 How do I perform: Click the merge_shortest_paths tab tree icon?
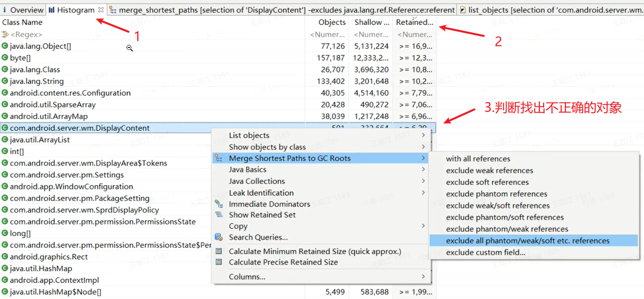pyautogui.click(x=113, y=10)
